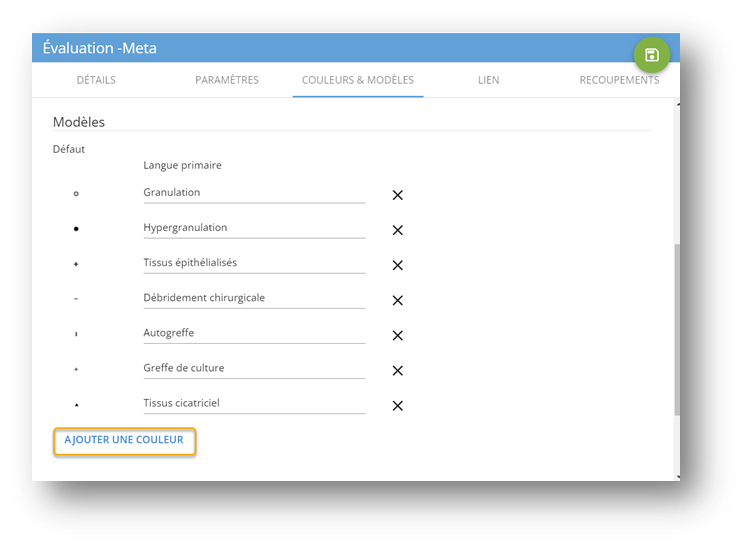The image size is (745, 546).
Task: Select the Hypergranulation filled dot pattern
Action: coord(76,229)
